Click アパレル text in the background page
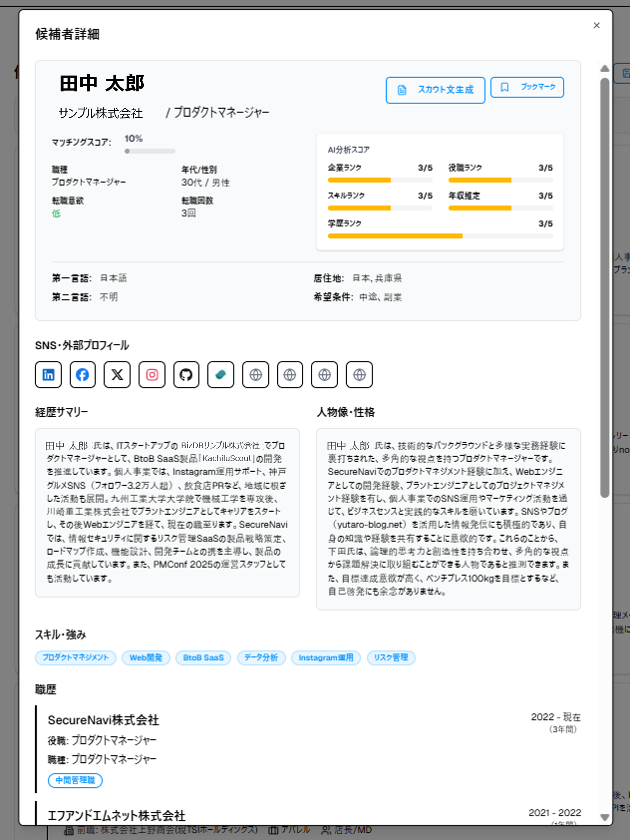 295,830
